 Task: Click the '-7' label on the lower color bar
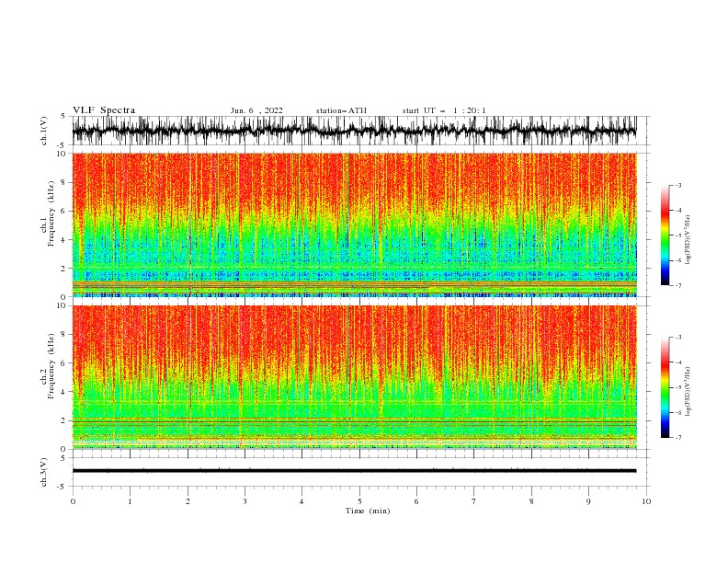pos(677,437)
